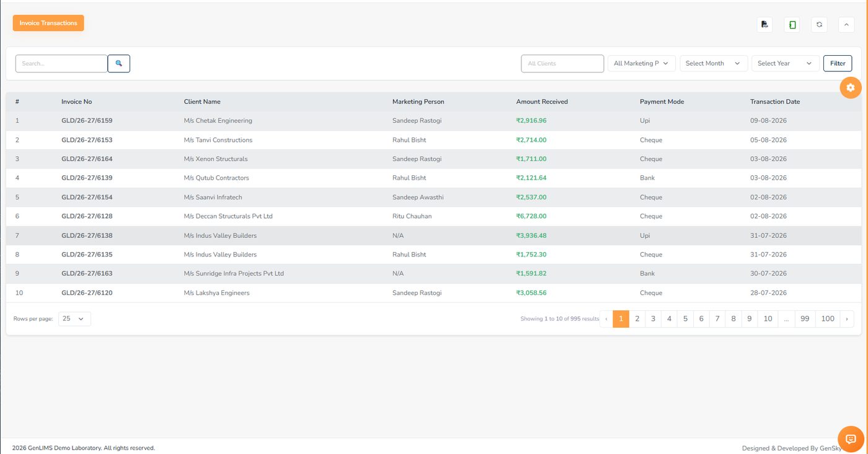This screenshot has width=868, height=454.
Task: Click the Transaction Date column header
Action: (775, 102)
